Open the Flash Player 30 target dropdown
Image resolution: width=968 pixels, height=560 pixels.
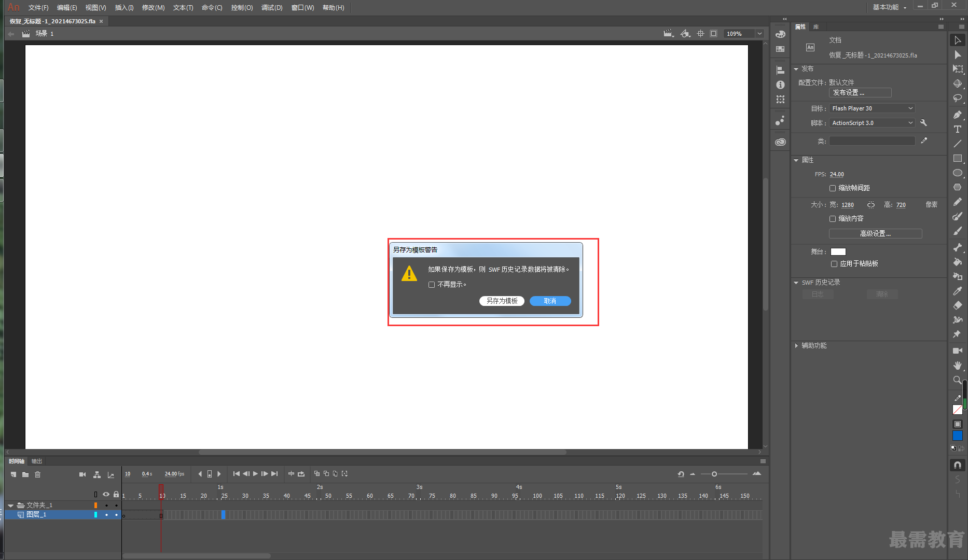pos(872,108)
